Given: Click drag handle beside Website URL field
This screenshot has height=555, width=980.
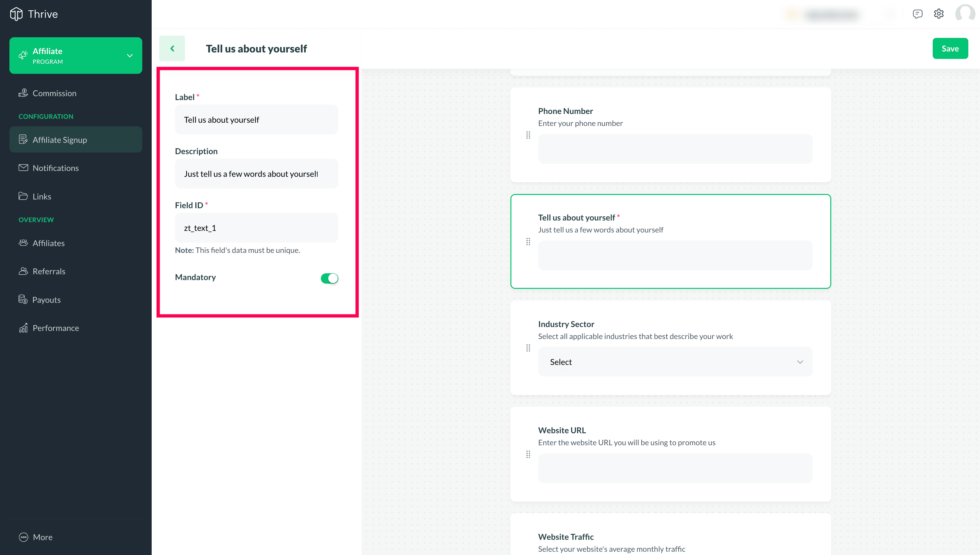Looking at the screenshot, I should 528,454.
